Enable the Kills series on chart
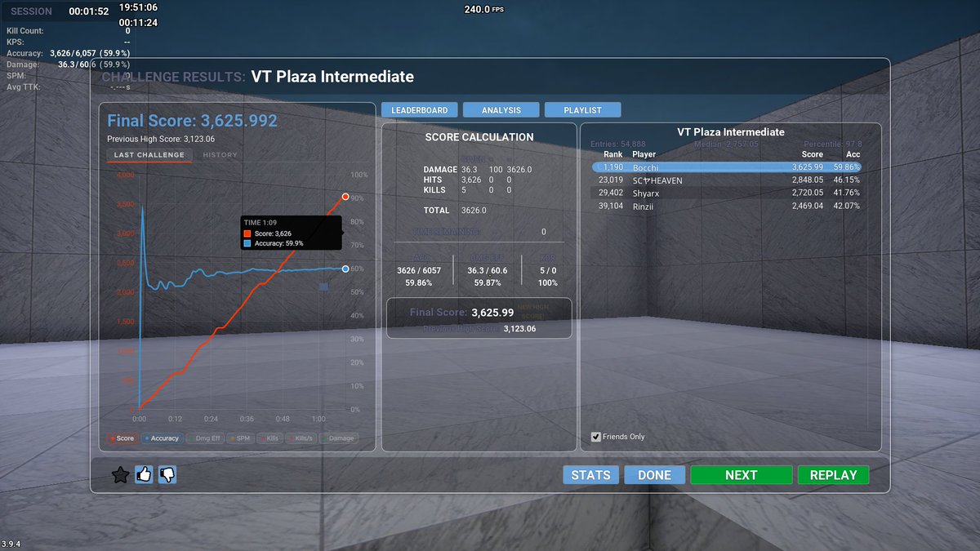 point(272,438)
